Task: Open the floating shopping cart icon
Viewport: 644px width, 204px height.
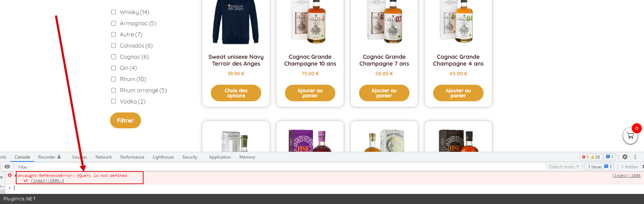Action: pos(630,136)
